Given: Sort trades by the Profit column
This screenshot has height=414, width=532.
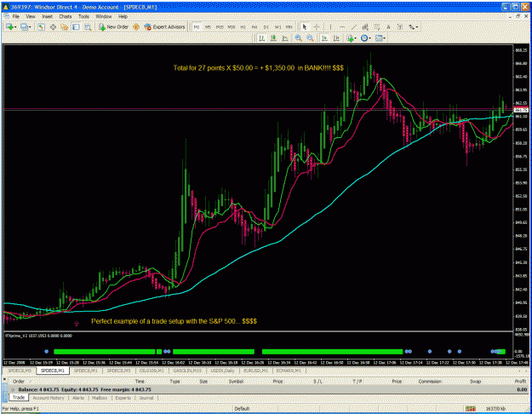Looking at the screenshot, I should tap(520, 382).
